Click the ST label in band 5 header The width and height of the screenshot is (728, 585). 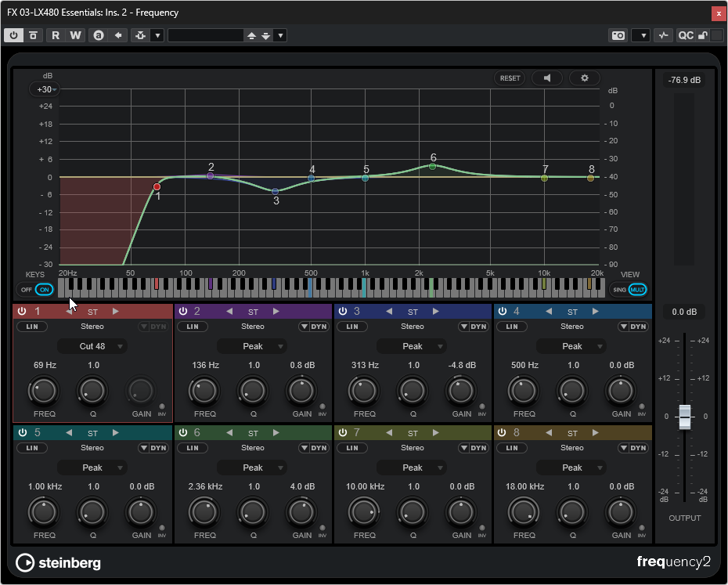pyautogui.click(x=93, y=433)
